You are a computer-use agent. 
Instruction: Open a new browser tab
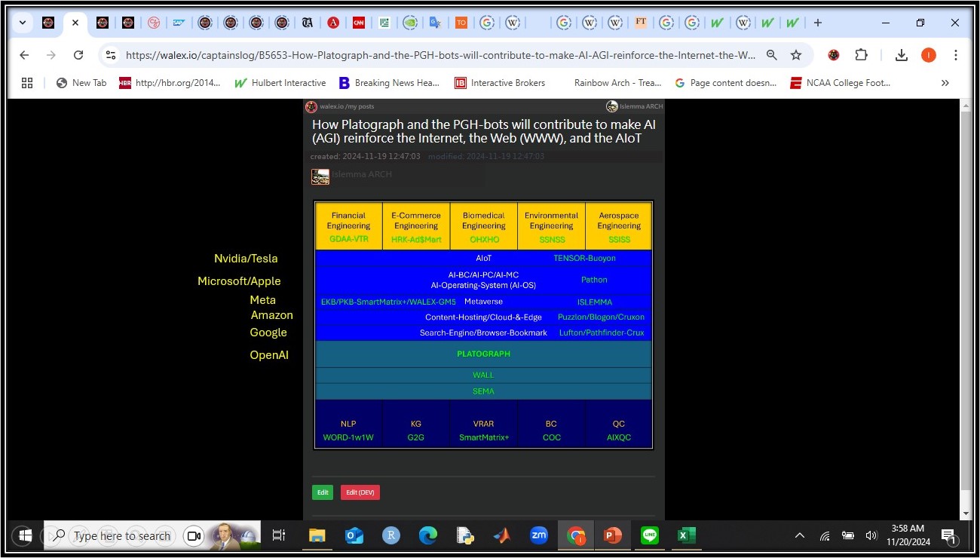point(818,23)
